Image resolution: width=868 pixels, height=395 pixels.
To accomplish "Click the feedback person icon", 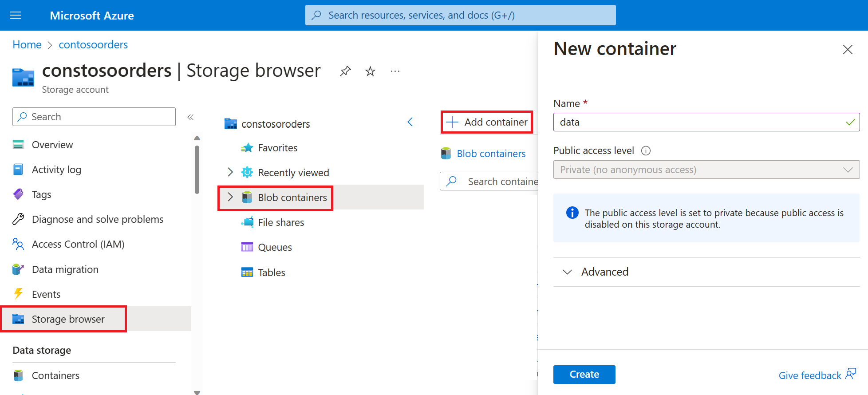I will point(850,374).
